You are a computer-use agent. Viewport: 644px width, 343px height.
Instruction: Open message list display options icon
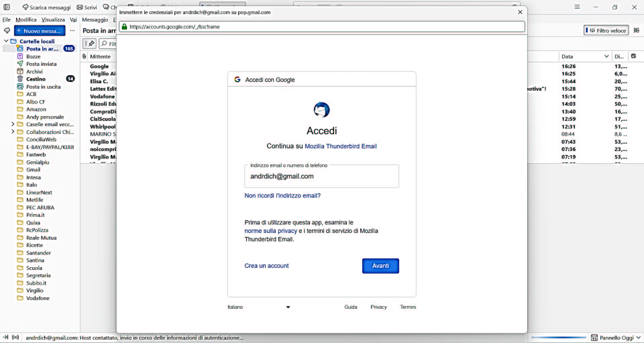(x=636, y=31)
